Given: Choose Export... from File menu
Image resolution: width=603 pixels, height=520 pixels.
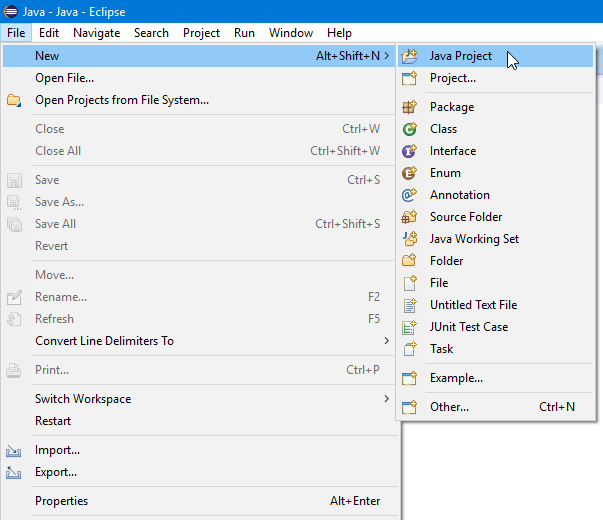Looking at the screenshot, I should pos(199,472).
